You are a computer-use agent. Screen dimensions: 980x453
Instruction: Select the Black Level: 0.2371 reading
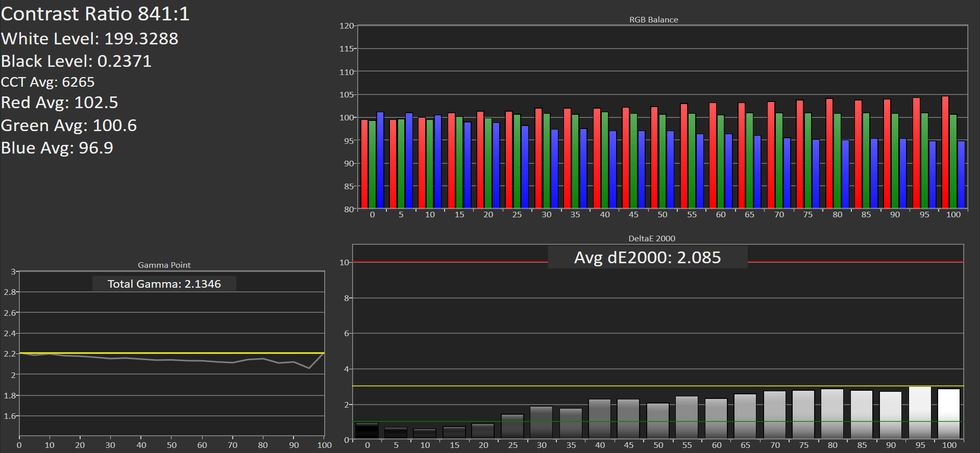coord(77,61)
